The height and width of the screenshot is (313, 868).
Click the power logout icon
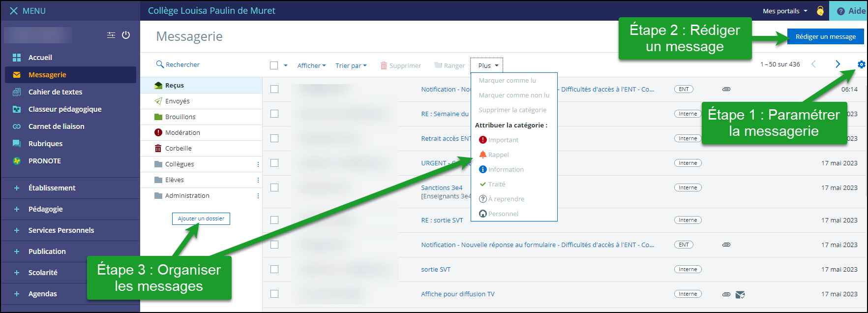click(126, 35)
